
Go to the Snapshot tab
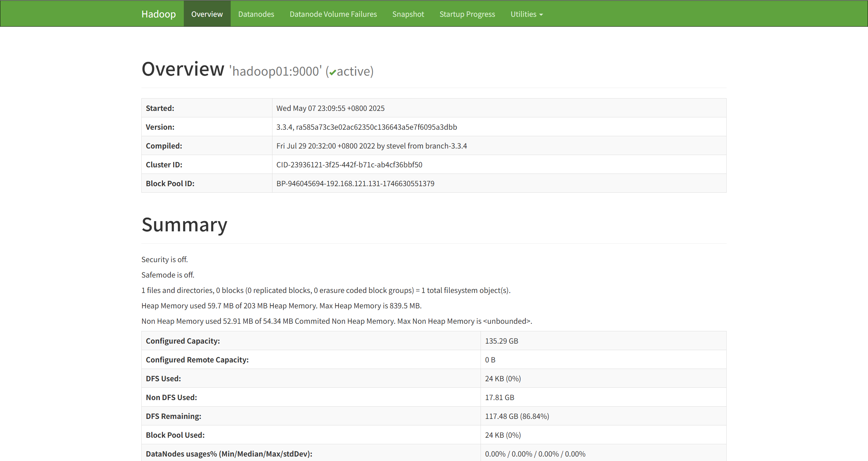[x=408, y=14]
